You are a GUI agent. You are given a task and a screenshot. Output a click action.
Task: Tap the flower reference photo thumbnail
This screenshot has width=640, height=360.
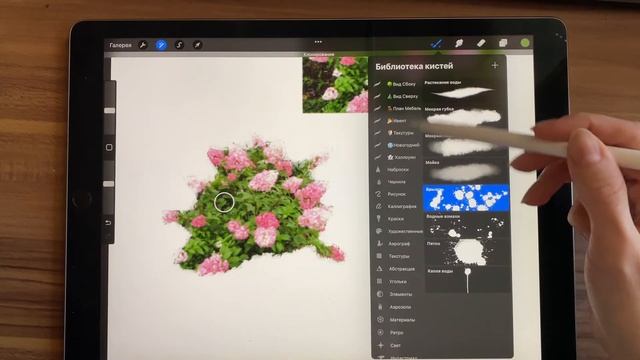(x=335, y=84)
